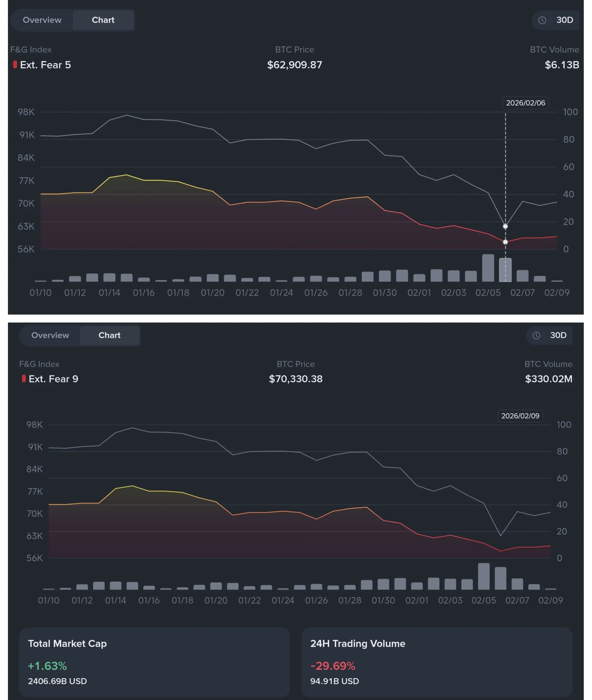Select the Chart tab in top panel

(x=103, y=20)
